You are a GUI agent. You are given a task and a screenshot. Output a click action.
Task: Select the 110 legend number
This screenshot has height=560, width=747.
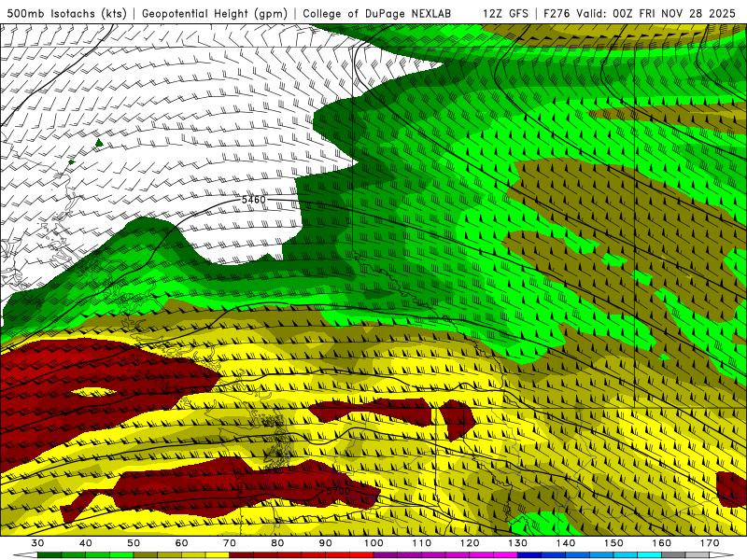tap(422, 543)
